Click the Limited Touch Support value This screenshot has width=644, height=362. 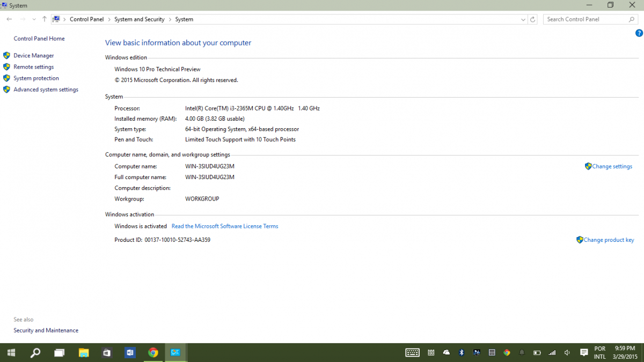pos(240,139)
